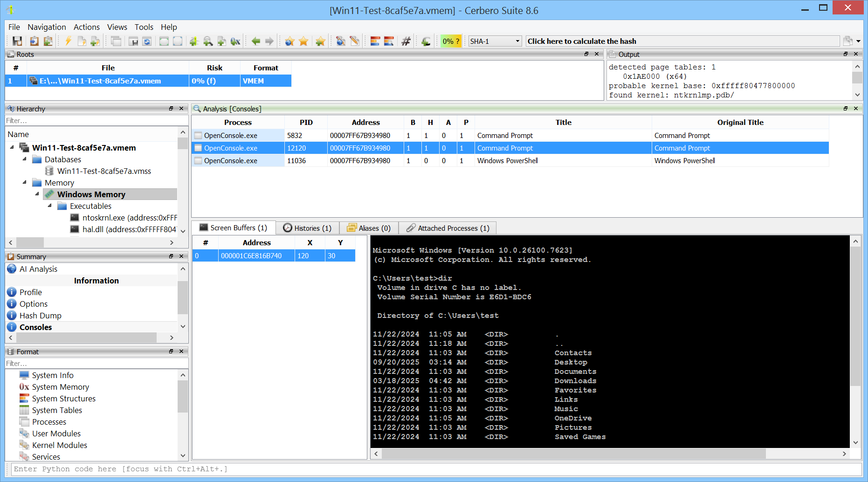Float the Output panel

(846, 54)
